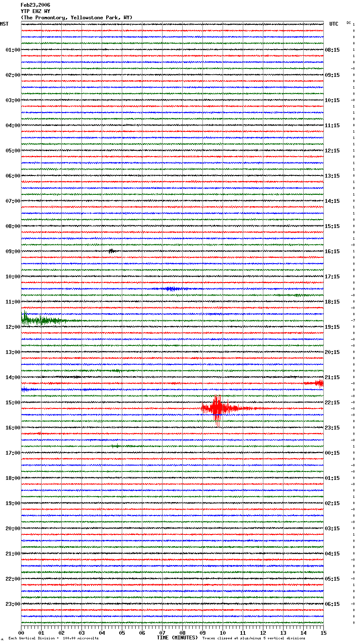357x644 pixels.
Task: Click the DC column header label
Action: 349,23
